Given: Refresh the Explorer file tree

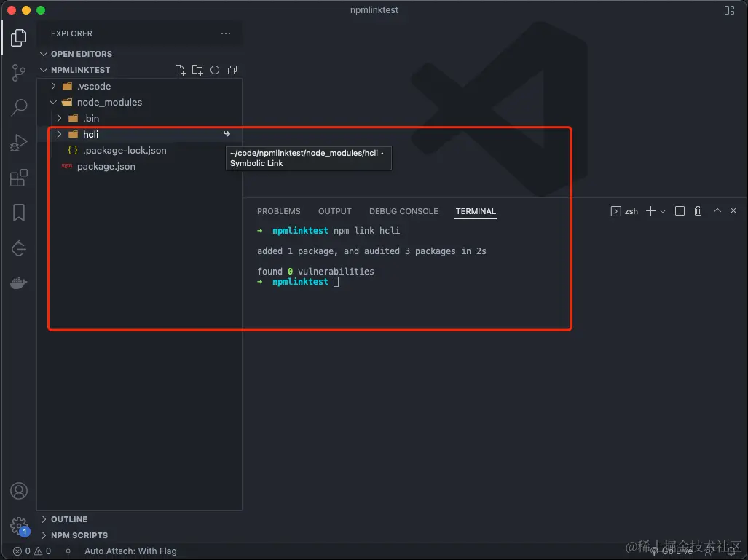Looking at the screenshot, I should [215, 70].
